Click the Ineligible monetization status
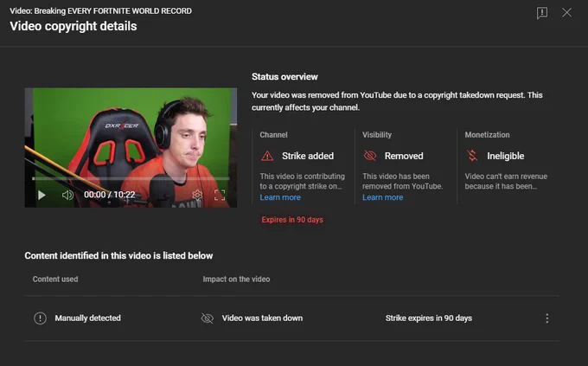 pyautogui.click(x=506, y=156)
